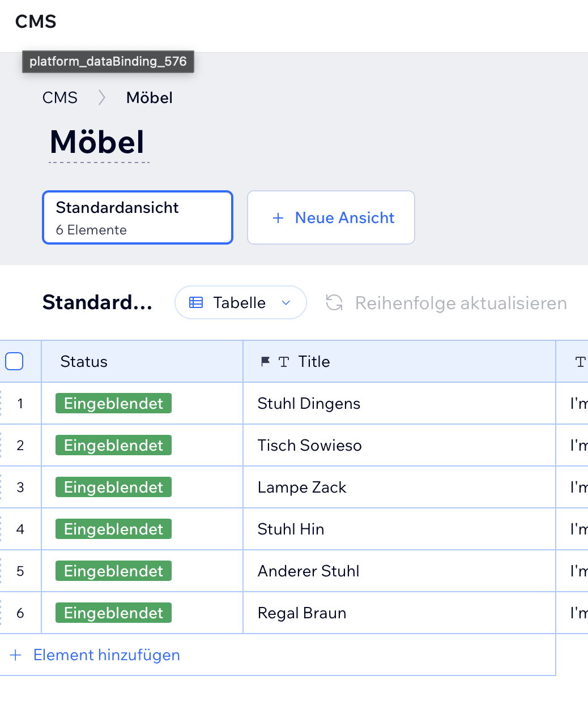Click the Eingeblendet status badge for Regal Braun
This screenshot has width=588, height=727.
113,613
